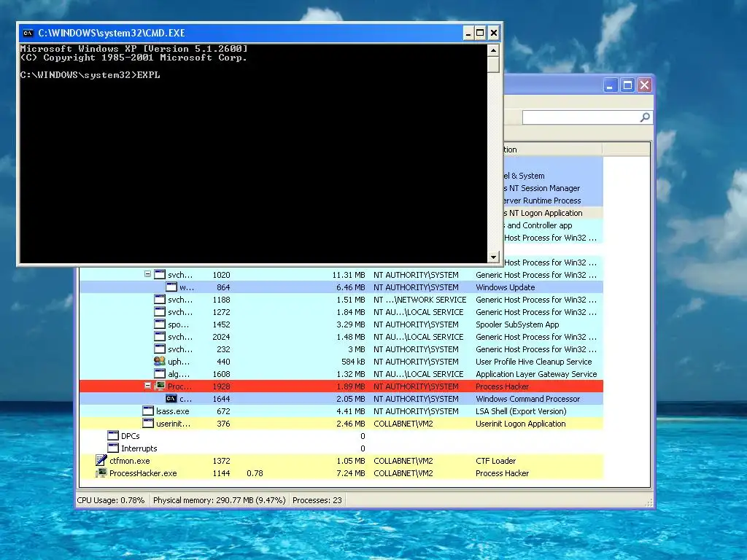
Task: Click 'CTF Loader' description text
Action: (495, 461)
